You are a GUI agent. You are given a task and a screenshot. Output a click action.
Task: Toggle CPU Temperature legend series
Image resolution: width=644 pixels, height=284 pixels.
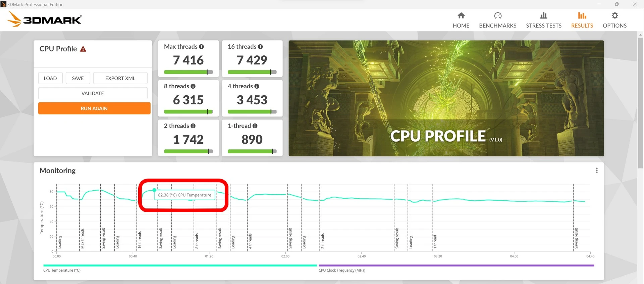tap(180, 268)
